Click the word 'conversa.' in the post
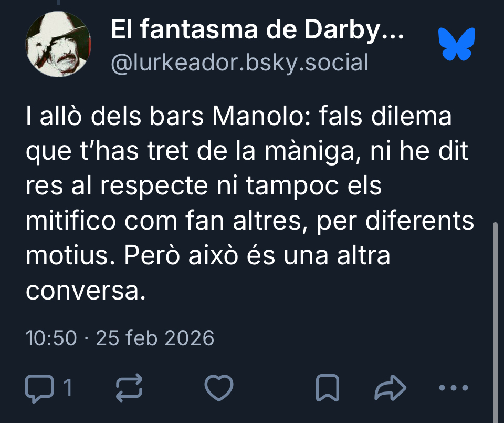Screen dimensions: 504x423 click(x=86, y=292)
